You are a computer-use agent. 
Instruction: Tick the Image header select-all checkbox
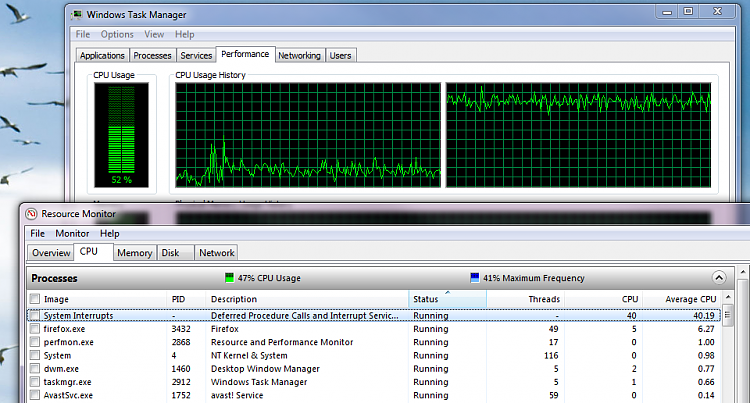[35, 299]
